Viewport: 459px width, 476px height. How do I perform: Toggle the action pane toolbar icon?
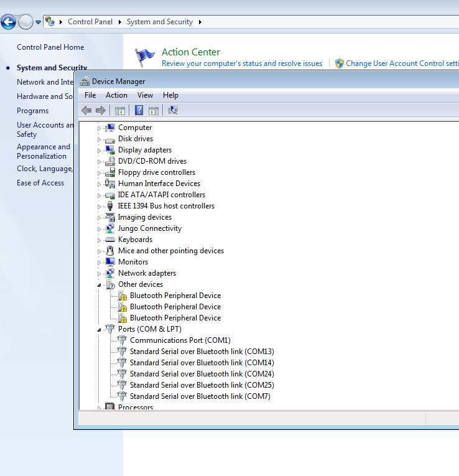pyautogui.click(x=154, y=111)
